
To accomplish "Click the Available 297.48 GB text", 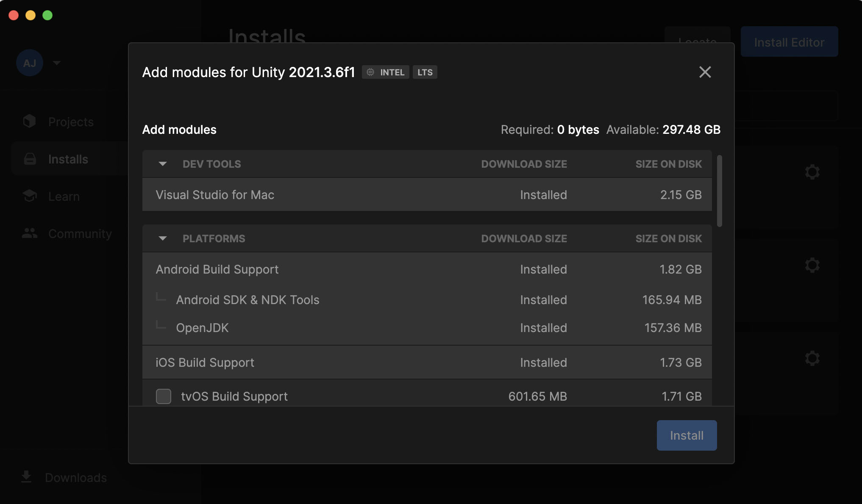I will tap(663, 130).
